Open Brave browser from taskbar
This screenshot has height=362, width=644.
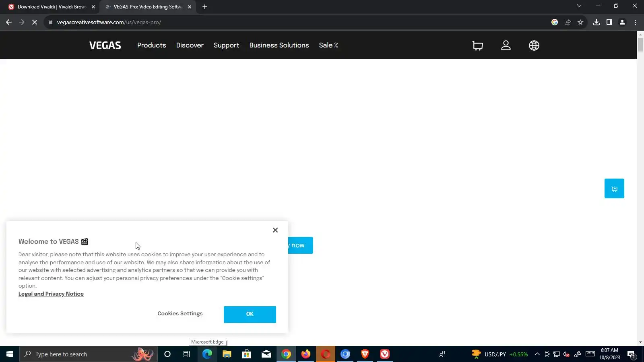pos(365,354)
